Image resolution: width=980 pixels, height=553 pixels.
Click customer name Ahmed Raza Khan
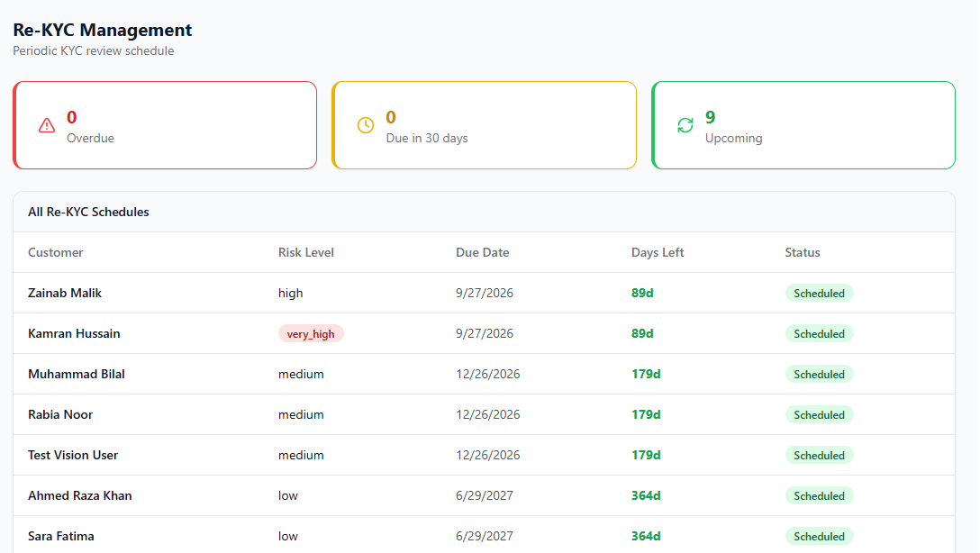(80, 496)
